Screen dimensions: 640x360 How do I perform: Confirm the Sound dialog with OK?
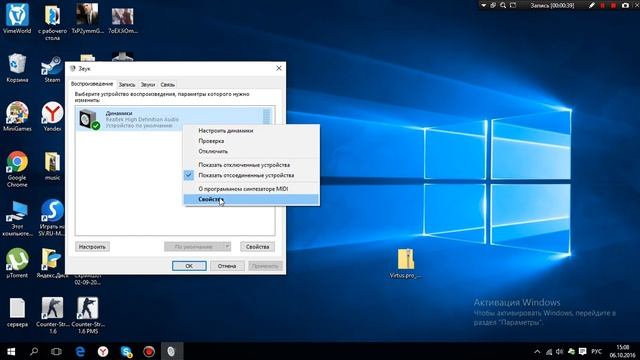189,266
